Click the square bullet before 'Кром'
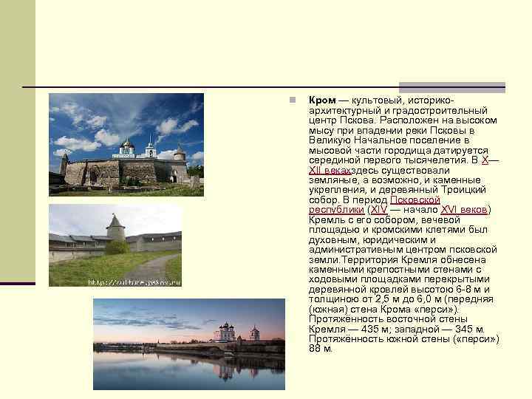532x399 pixels. (293, 100)
